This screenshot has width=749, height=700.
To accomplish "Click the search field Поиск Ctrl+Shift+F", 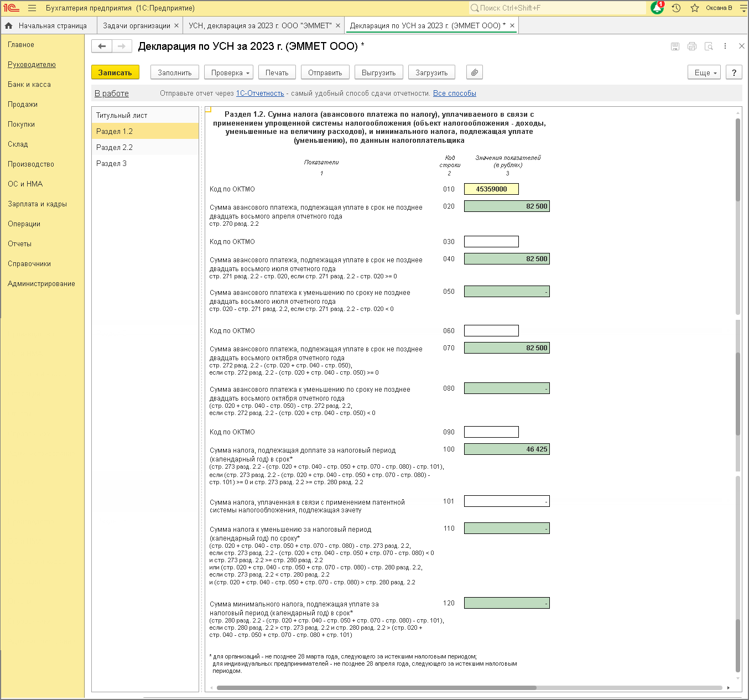I will pyautogui.click(x=557, y=8).
